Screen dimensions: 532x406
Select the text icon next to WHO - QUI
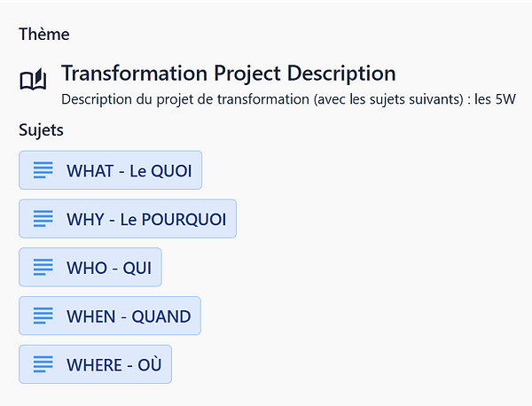click(43, 267)
